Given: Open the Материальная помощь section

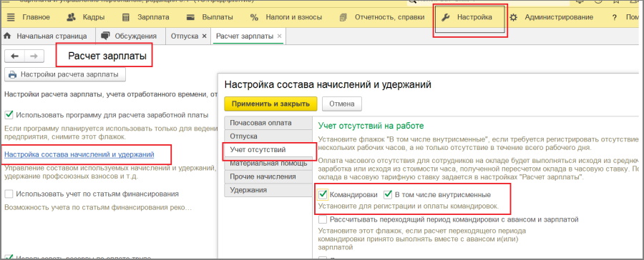Looking at the screenshot, I should [268, 164].
